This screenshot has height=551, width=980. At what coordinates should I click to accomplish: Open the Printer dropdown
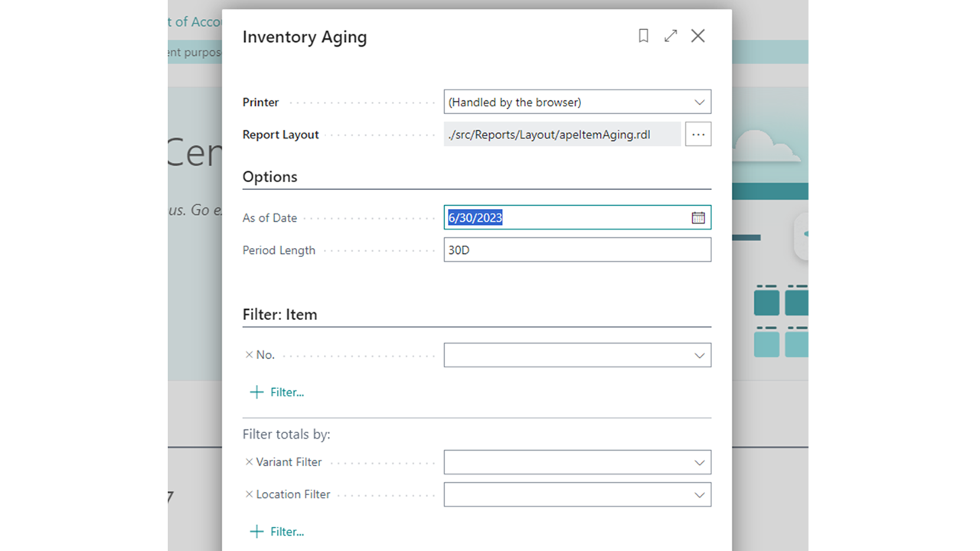coord(699,102)
